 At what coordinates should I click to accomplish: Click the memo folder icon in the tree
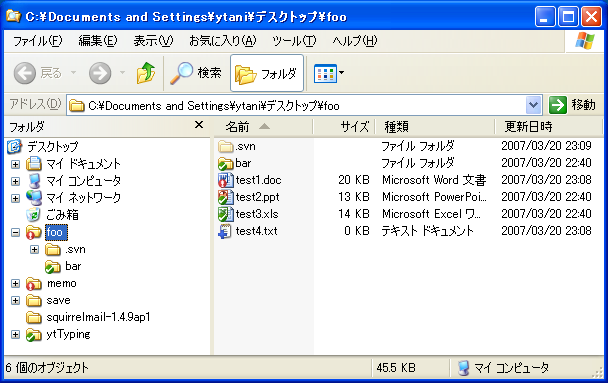click(x=34, y=284)
